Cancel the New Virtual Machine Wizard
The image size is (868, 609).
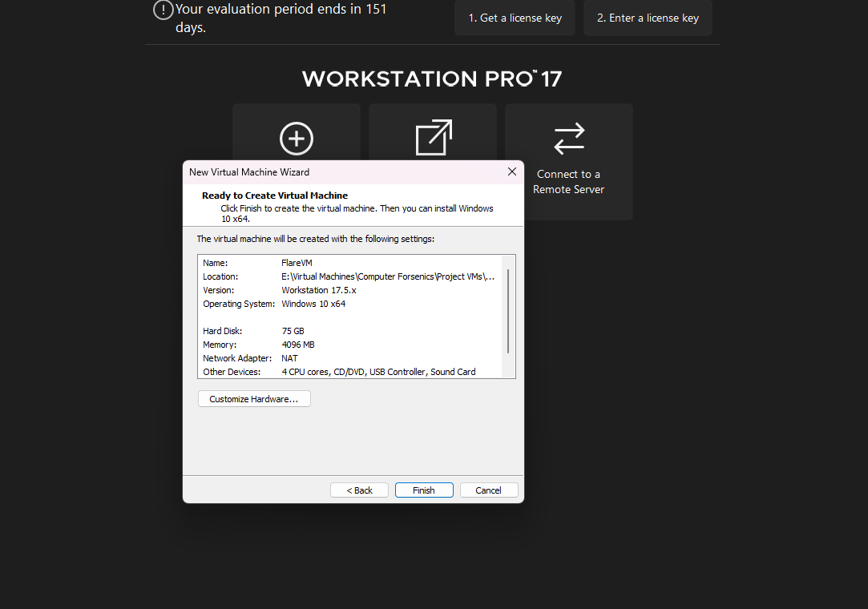click(x=489, y=490)
